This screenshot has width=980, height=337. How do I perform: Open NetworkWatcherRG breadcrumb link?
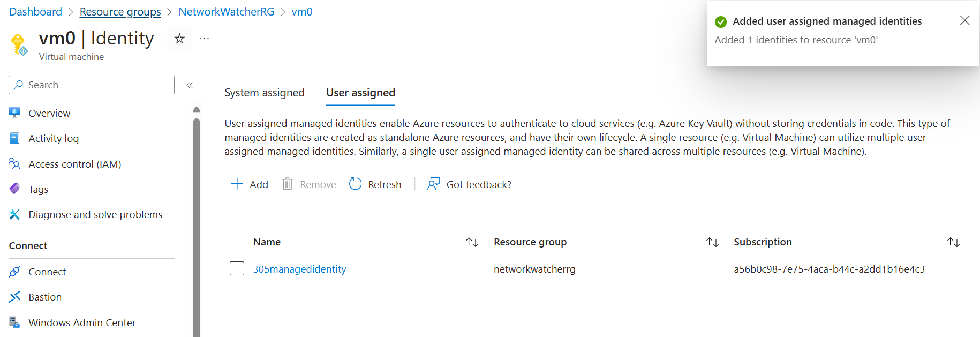227,12
